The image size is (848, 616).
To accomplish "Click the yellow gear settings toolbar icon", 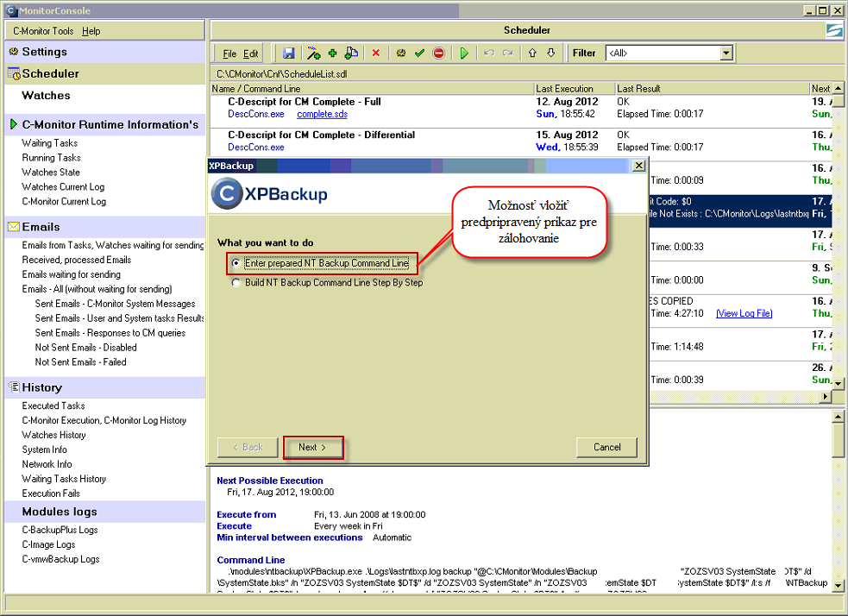I will [401, 53].
